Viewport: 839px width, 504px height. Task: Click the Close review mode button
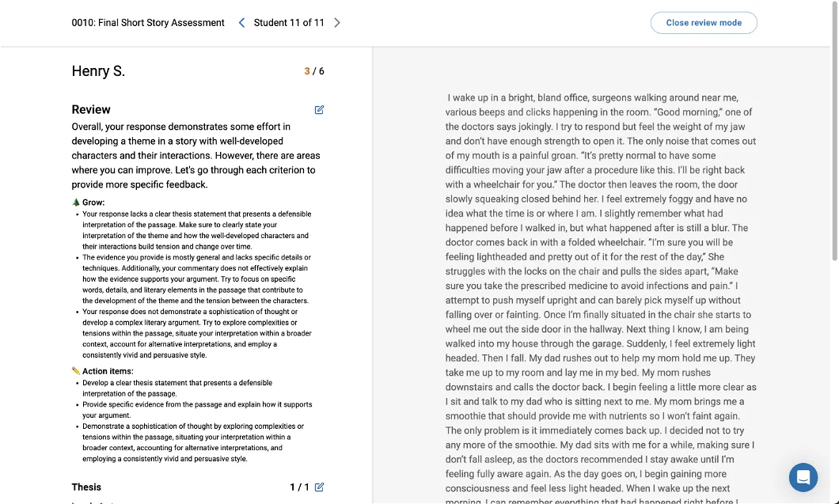tap(703, 22)
